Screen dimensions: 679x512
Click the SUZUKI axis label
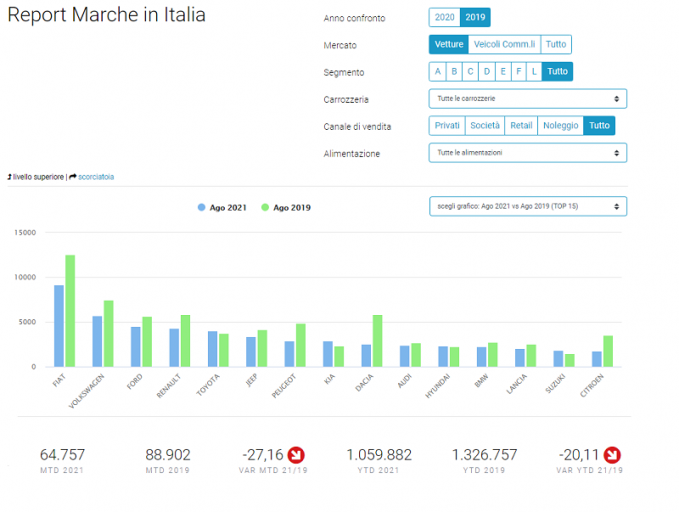pos(555,384)
